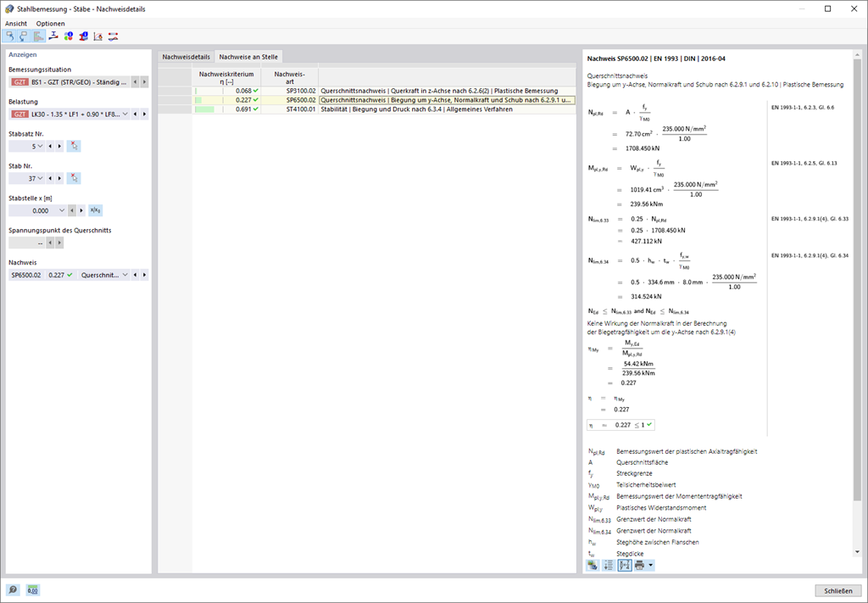This screenshot has height=603, width=868.
Task: Click the pick-in-graphic icon for Stab Nr.
Action: (x=74, y=178)
